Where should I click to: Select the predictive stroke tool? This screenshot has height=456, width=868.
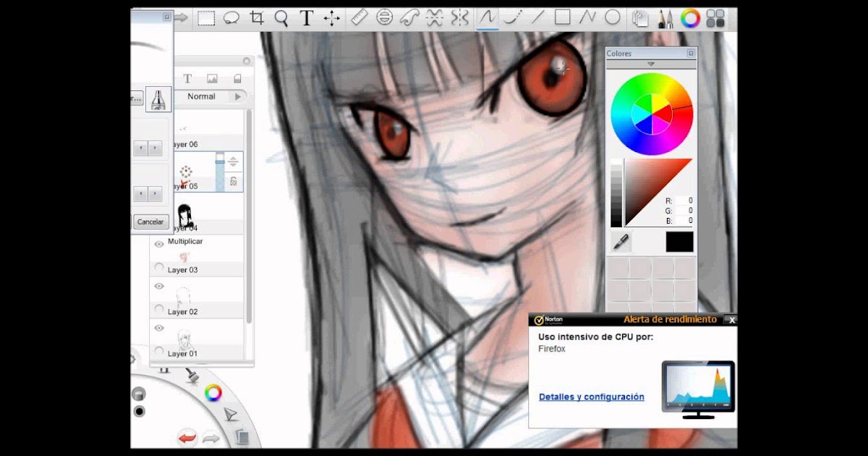(x=512, y=17)
